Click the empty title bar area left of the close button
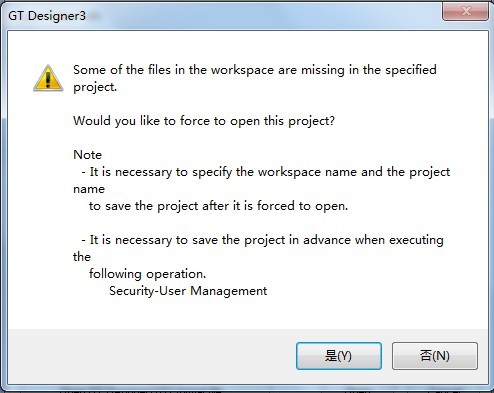The width and height of the screenshot is (494, 393). [267, 15]
